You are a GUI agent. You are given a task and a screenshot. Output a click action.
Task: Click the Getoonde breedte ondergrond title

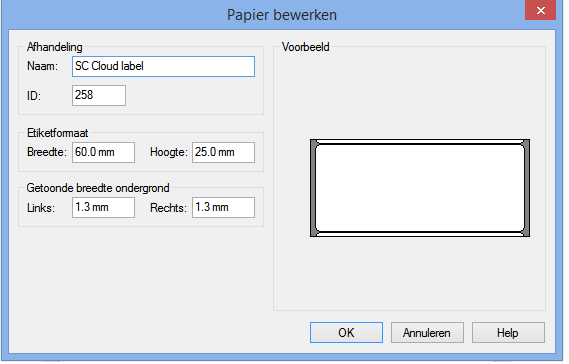pyautogui.click(x=98, y=188)
